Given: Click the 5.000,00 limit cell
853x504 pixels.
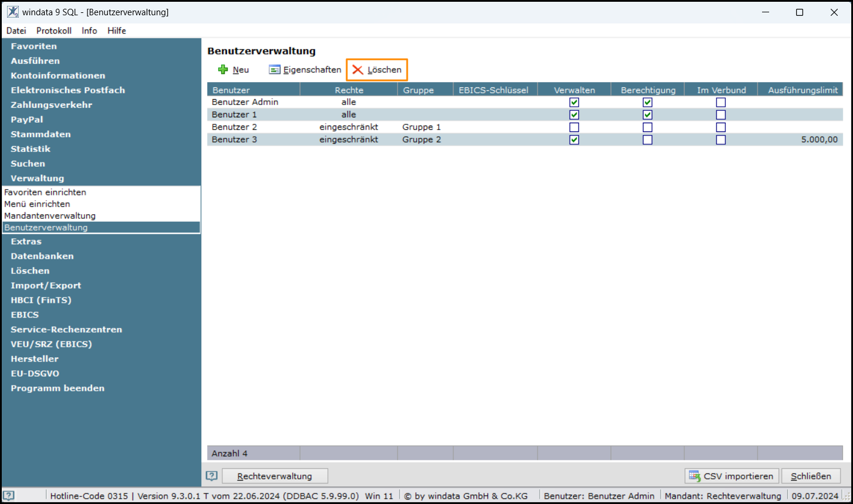Looking at the screenshot, I should pyautogui.click(x=819, y=140).
